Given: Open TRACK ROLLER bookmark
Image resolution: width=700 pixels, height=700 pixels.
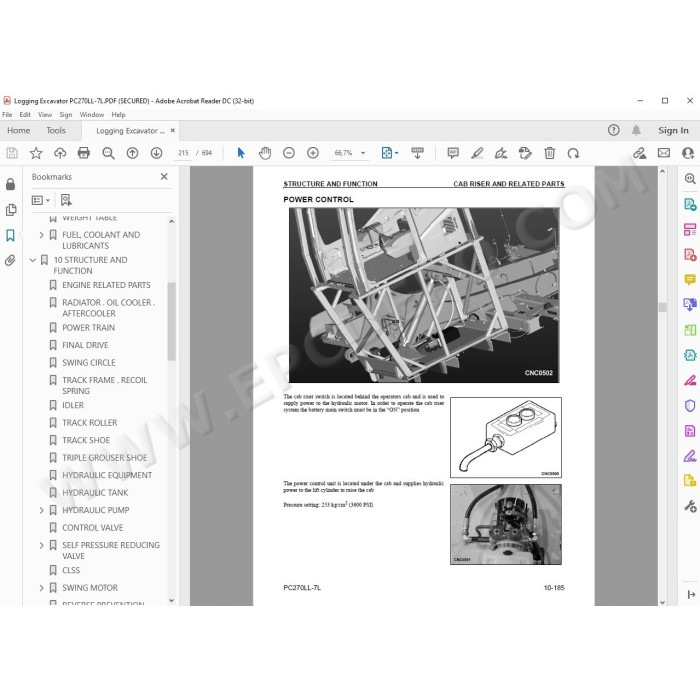Looking at the screenshot, I should click(89, 423).
